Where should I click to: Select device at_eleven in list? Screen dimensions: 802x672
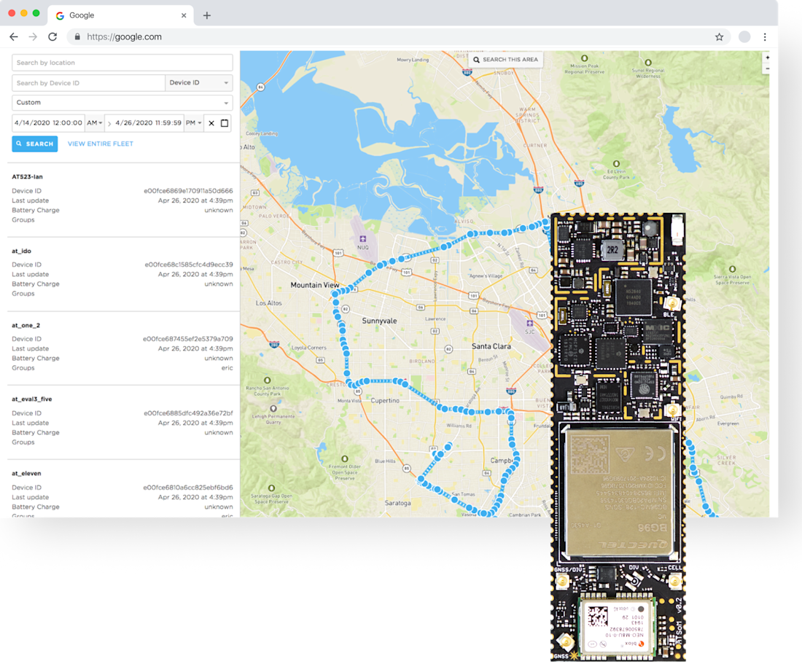click(26, 474)
